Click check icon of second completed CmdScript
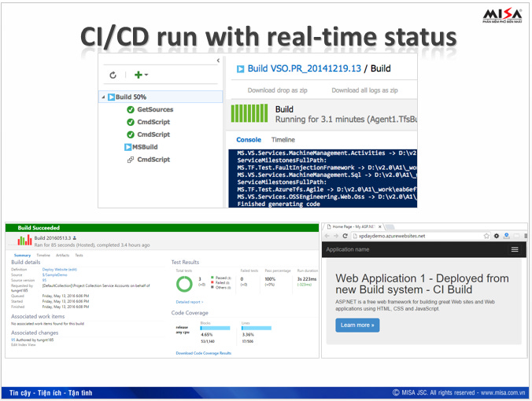 point(131,134)
